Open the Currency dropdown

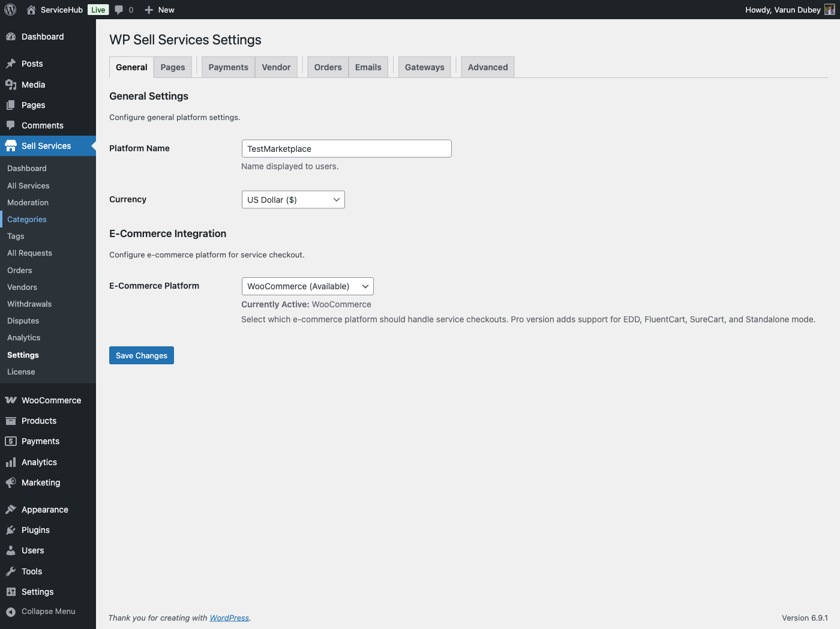pos(293,199)
